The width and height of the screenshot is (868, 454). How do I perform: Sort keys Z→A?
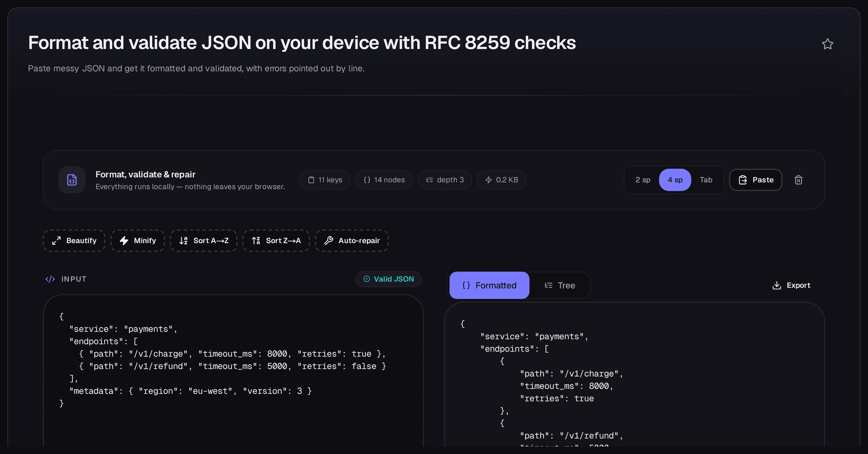click(276, 241)
